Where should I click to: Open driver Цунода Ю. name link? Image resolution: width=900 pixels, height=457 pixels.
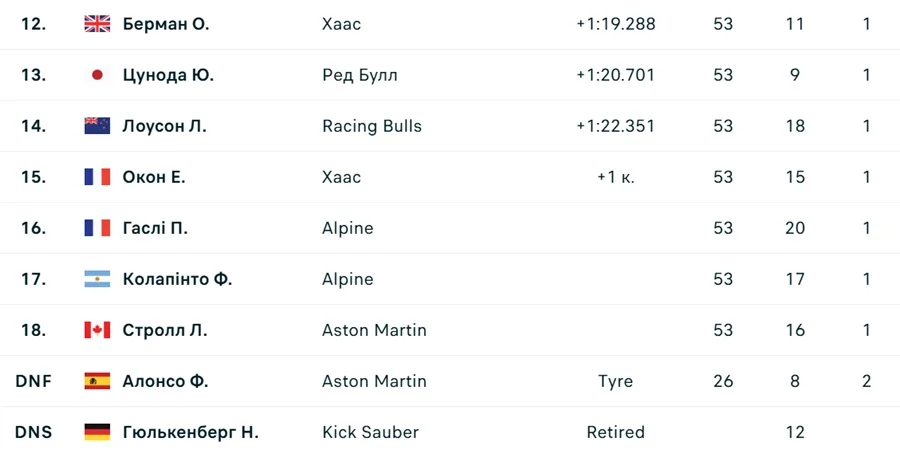tap(168, 75)
